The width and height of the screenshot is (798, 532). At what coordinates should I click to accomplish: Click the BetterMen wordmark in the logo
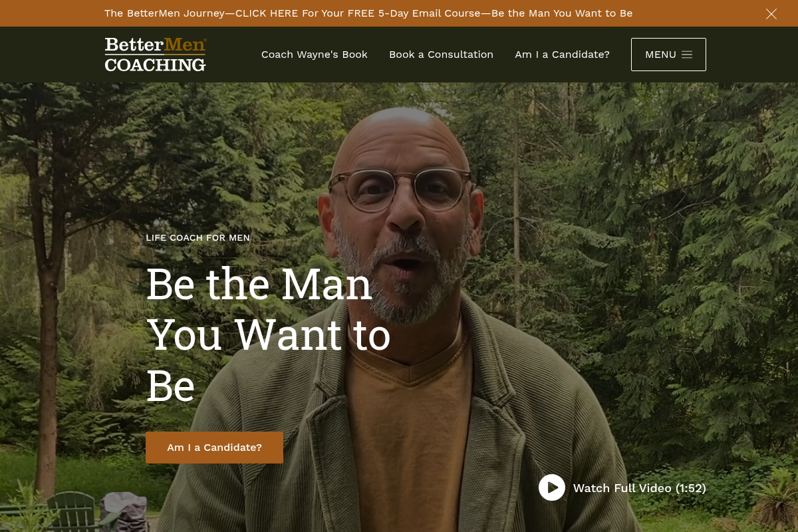pyautogui.click(x=156, y=45)
